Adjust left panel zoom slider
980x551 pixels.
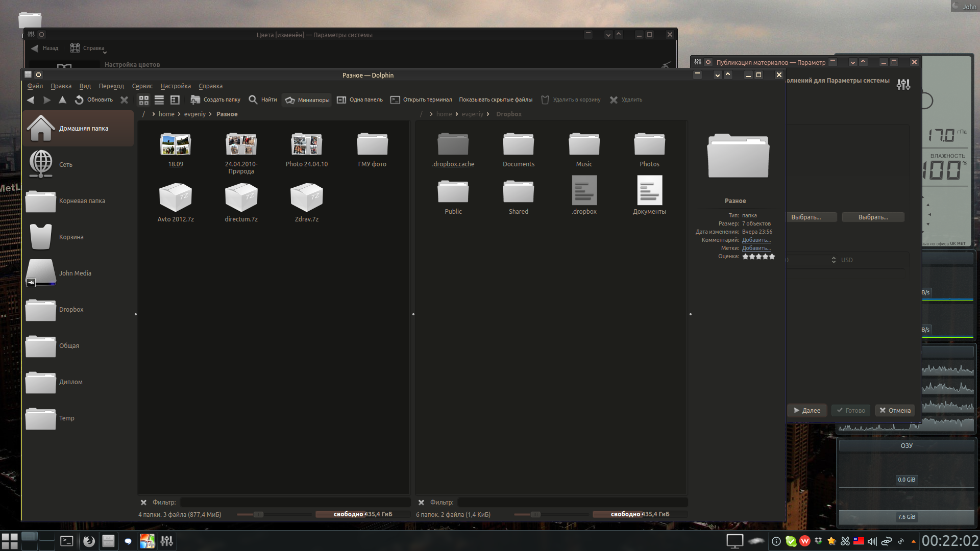point(258,514)
